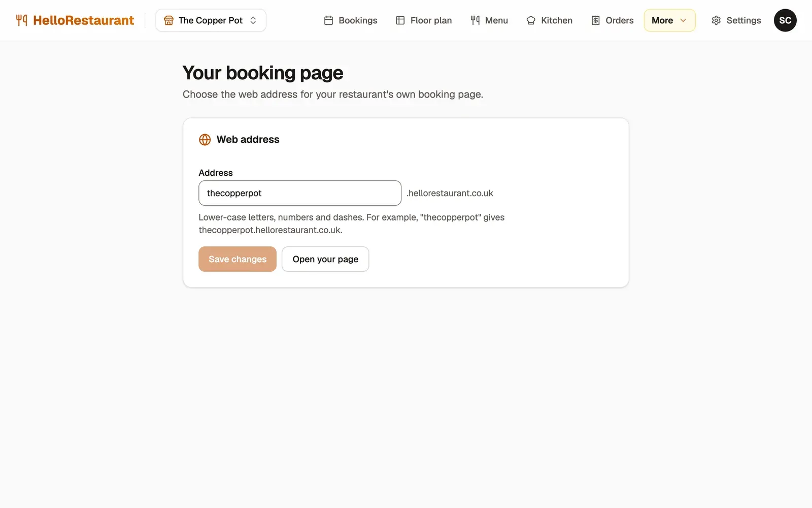The width and height of the screenshot is (812, 508).
Task: Click the HelloRestaurant brand name
Action: 83,20
